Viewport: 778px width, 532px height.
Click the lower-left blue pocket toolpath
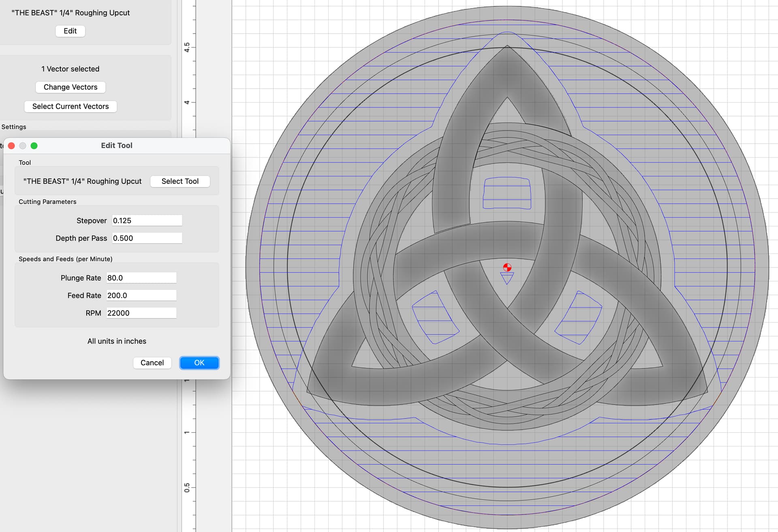436,317
